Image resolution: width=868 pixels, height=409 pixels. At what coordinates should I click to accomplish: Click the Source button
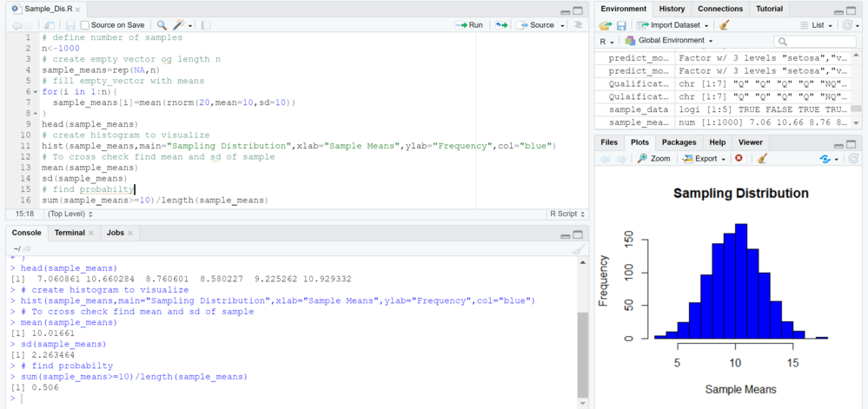click(x=536, y=25)
